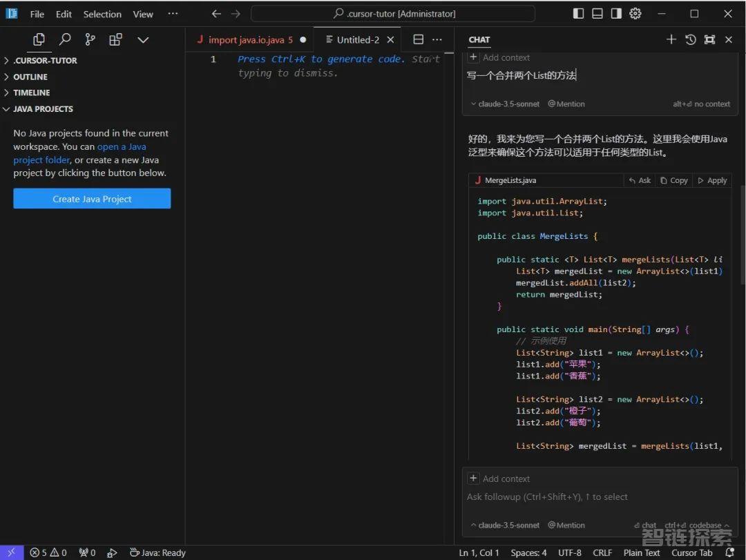Click alt+enter no context option
The image size is (746, 560).
click(701, 104)
